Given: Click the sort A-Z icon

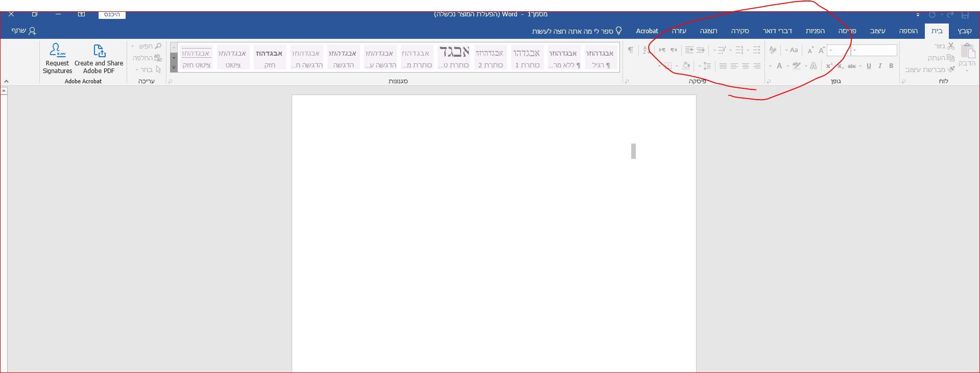Looking at the screenshot, I should tap(646, 50).
